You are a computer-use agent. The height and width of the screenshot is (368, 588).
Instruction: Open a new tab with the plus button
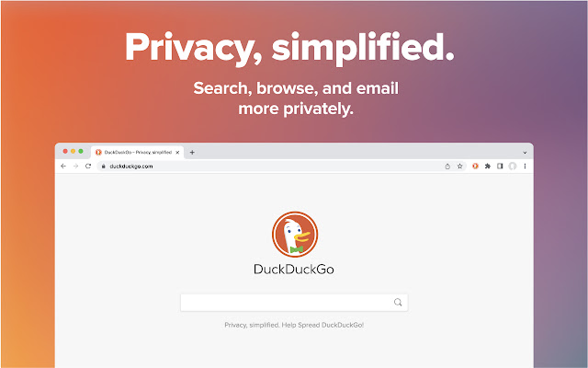(x=192, y=152)
